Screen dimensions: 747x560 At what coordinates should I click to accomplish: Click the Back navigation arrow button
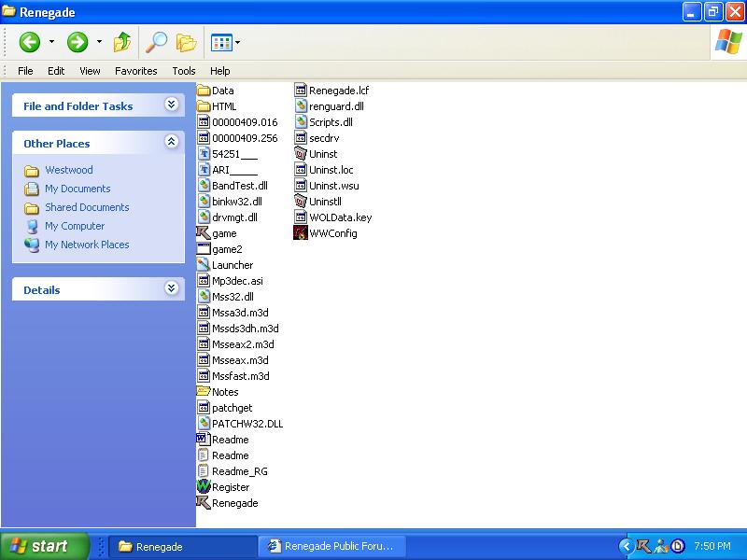(x=30, y=42)
